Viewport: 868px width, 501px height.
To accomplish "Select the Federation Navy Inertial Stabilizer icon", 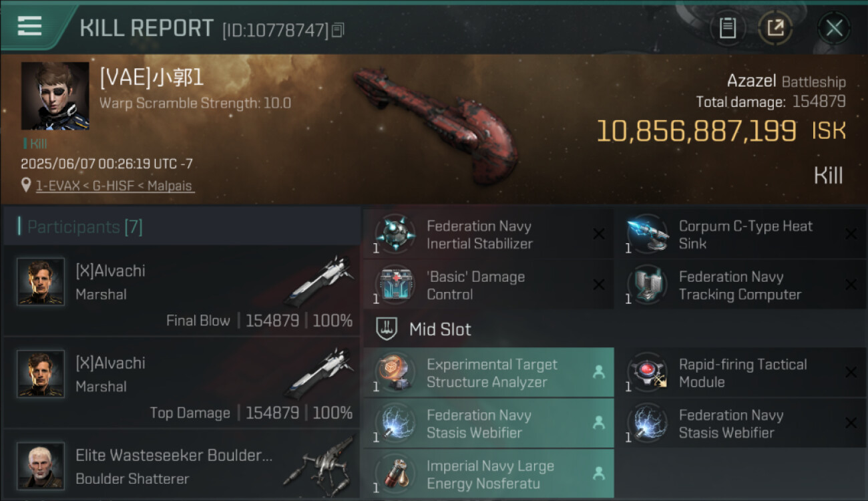I will [395, 234].
